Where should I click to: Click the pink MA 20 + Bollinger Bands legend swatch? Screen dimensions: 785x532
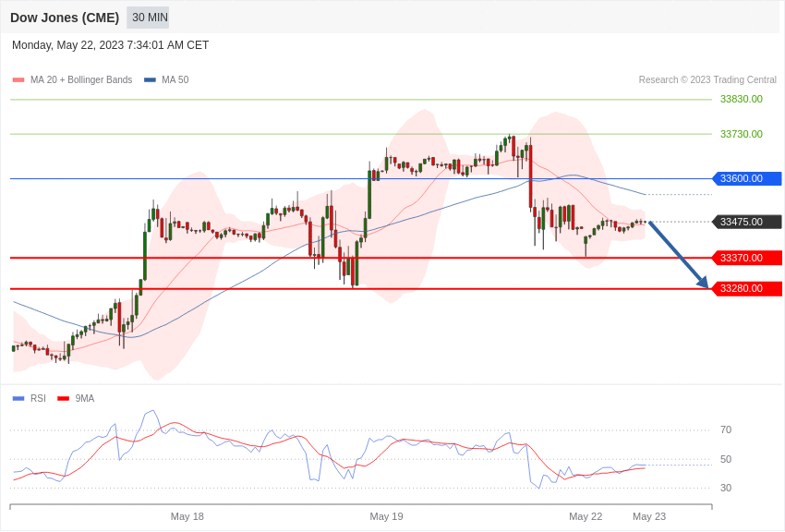tap(18, 79)
